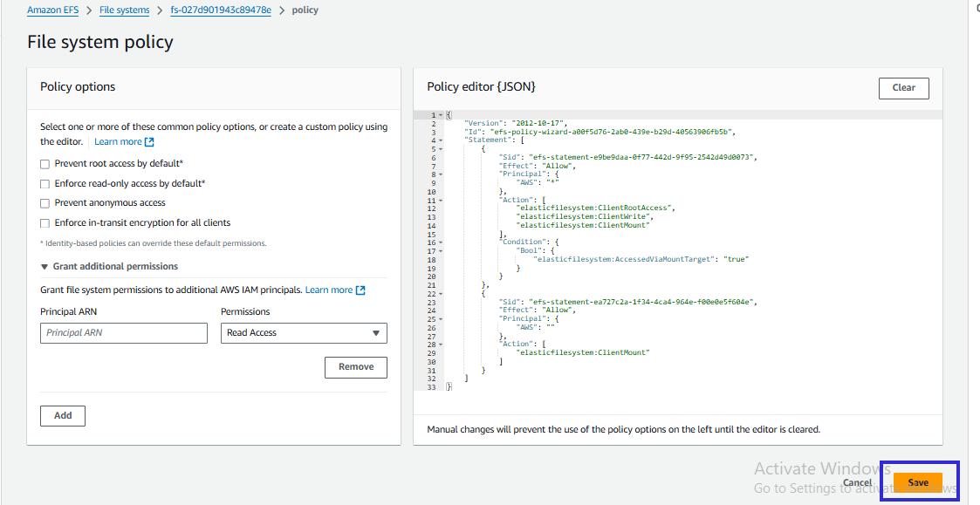Click the AccessedViaMountTarget condition line
The image size is (980, 505).
[x=641, y=259]
